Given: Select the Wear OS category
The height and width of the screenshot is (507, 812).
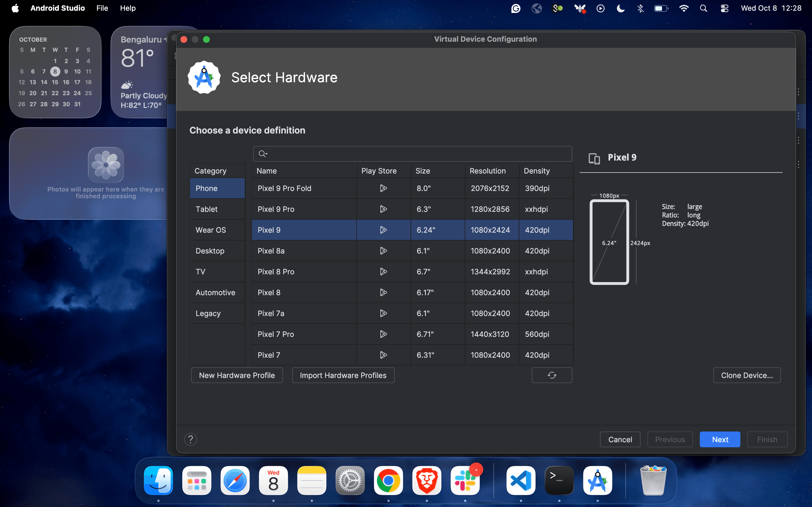Looking at the screenshot, I should 211,230.
